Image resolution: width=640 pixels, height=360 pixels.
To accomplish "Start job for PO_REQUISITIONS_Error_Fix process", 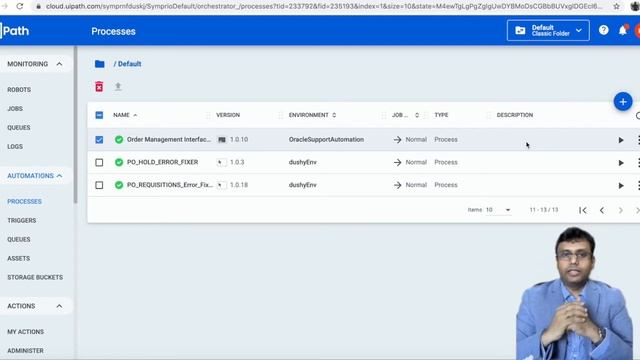I will pos(621,186).
